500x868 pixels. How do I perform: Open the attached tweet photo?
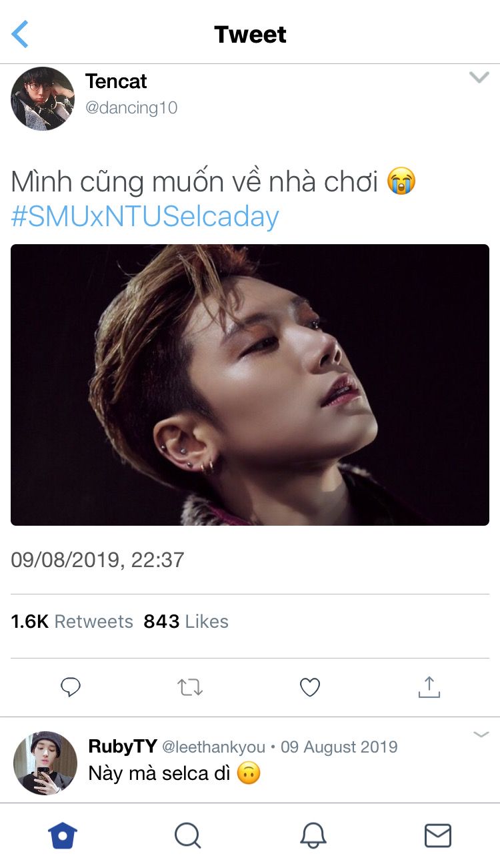[x=250, y=385]
